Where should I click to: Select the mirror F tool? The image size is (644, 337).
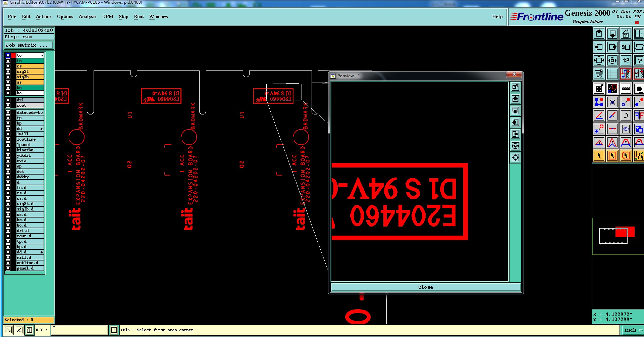pos(639,115)
